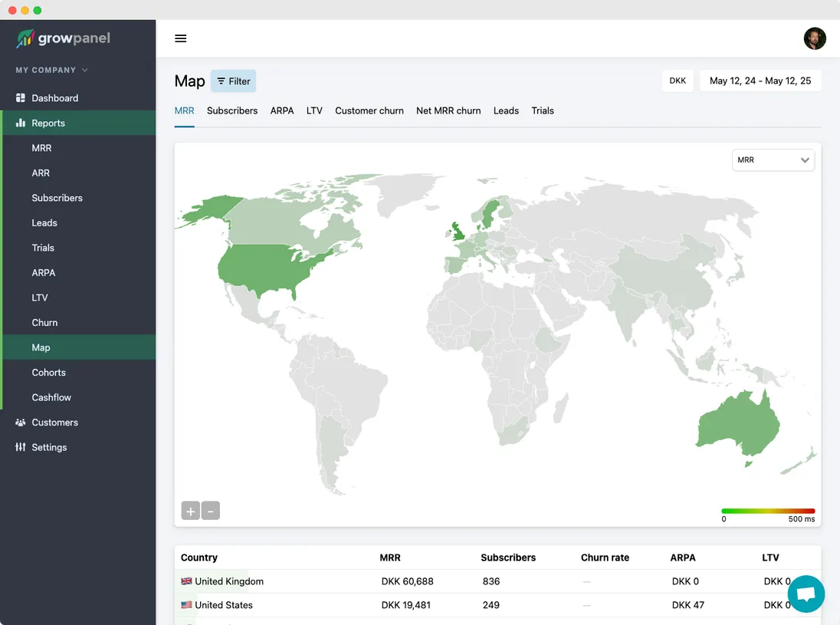Image resolution: width=840 pixels, height=625 pixels.
Task: Zoom in on the map
Action: 191,511
